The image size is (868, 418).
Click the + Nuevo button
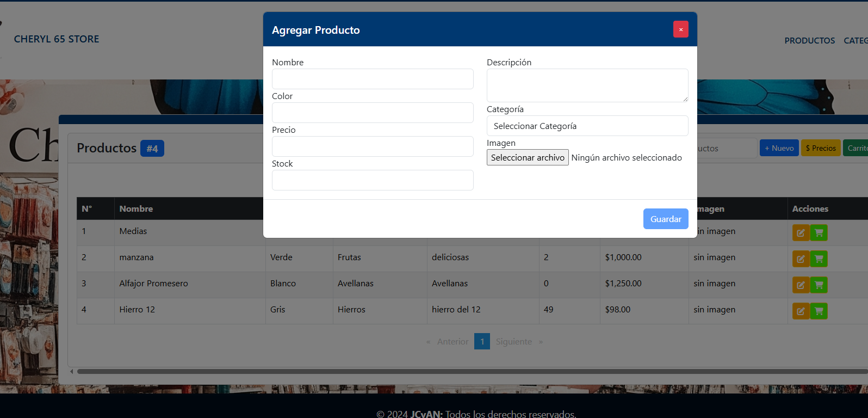point(779,148)
